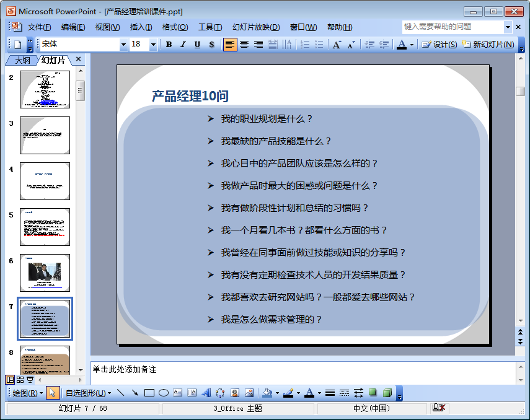The height and width of the screenshot is (420, 530).
Task: Select the Rectangle drawing tool
Action: 149,393
